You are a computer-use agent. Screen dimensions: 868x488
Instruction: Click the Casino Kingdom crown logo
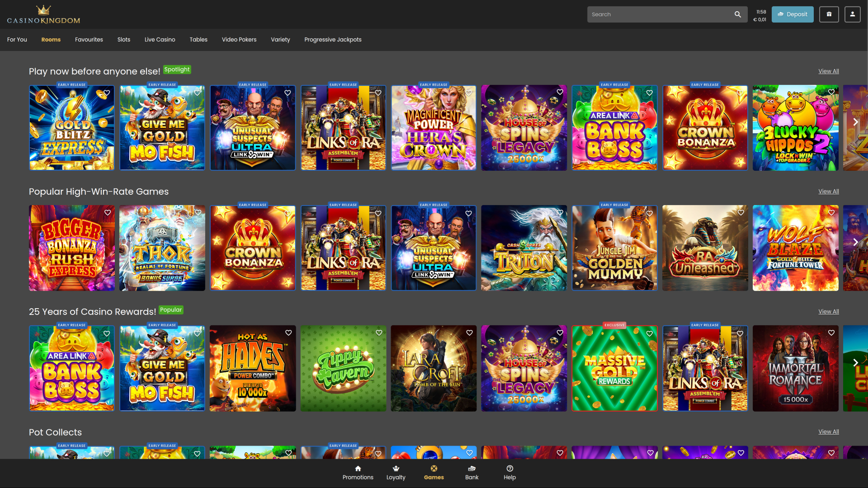(43, 14)
